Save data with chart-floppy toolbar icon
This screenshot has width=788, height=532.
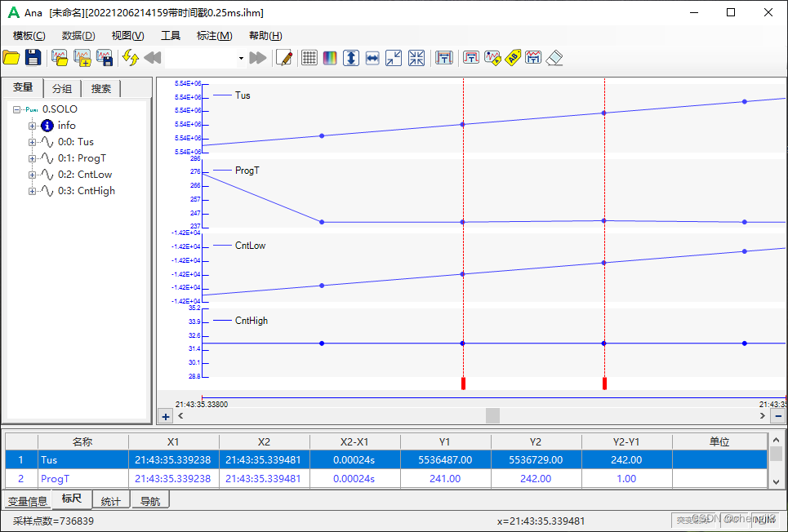coord(105,58)
